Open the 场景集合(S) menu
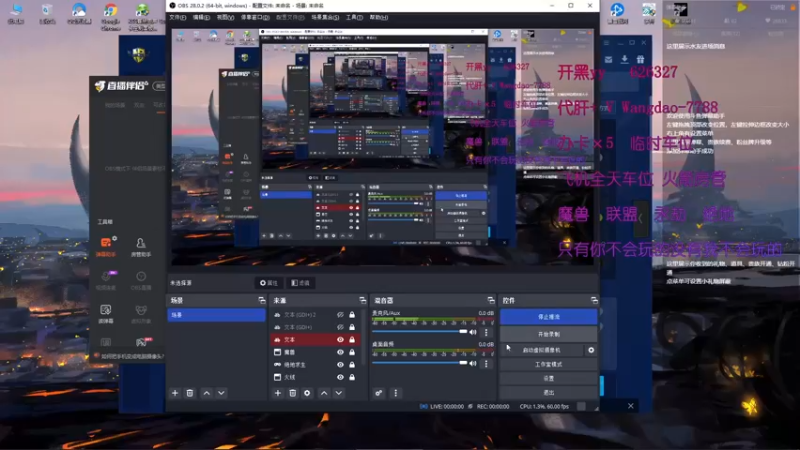Image resolution: width=800 pixels, height=450 pixels. [x=325, y=17]
